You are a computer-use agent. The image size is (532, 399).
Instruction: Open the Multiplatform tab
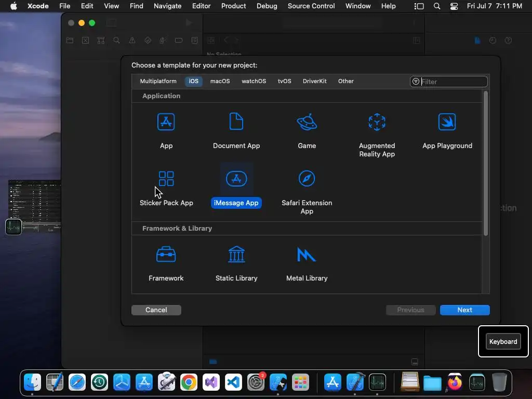158,81
